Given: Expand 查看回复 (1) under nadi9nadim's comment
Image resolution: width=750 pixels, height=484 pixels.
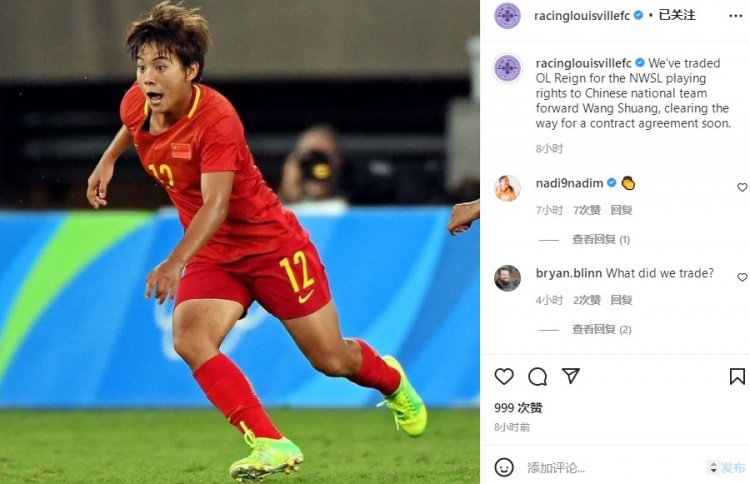Looking at the screenshot, I should coord(601,239).
